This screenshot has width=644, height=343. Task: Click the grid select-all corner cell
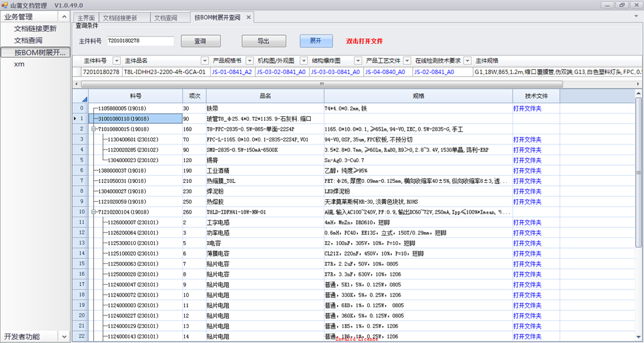pos(80,96)
